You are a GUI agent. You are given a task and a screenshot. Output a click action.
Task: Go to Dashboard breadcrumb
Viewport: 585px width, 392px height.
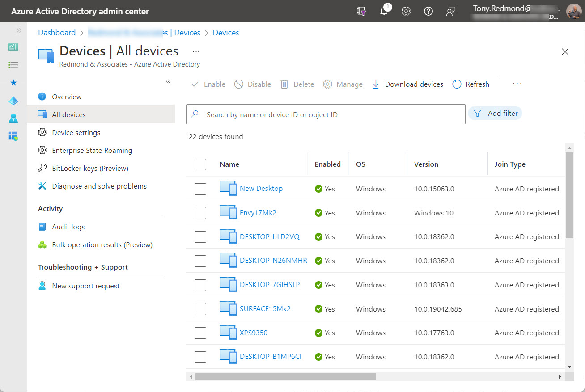pyautogui.click(x=57, y=33)
